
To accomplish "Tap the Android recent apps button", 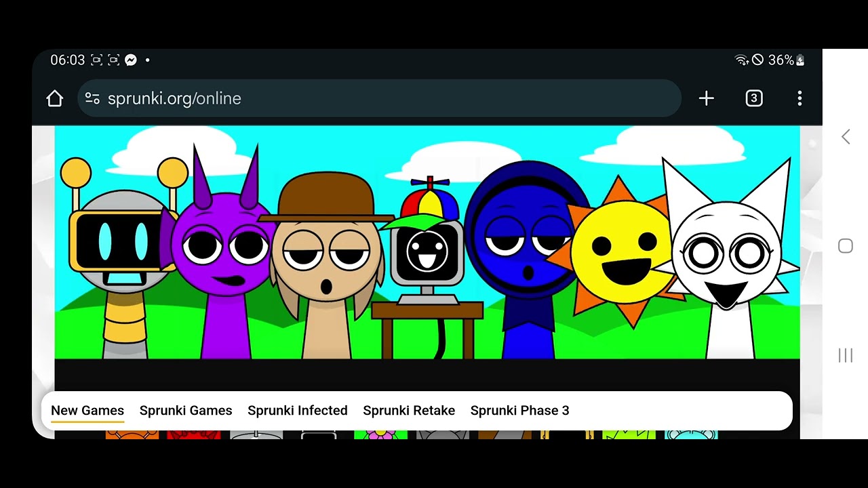I will [x=846, y=355].
